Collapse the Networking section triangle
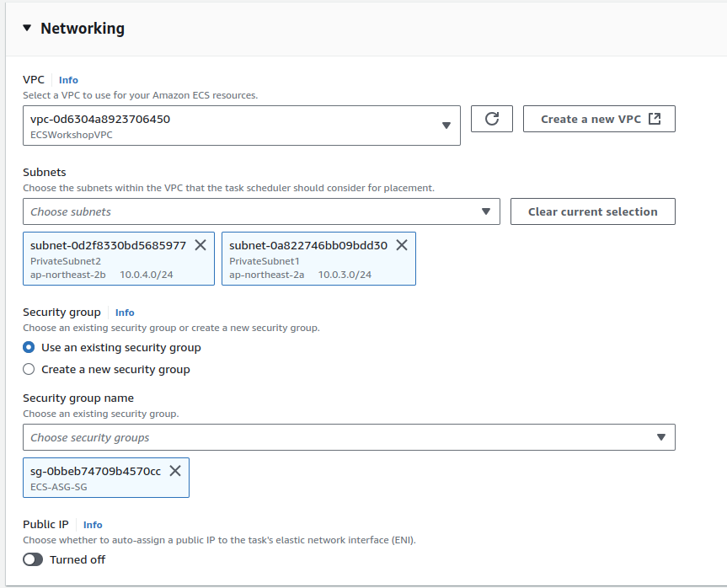This screenshot has width=727, height=588. point(27,29)
